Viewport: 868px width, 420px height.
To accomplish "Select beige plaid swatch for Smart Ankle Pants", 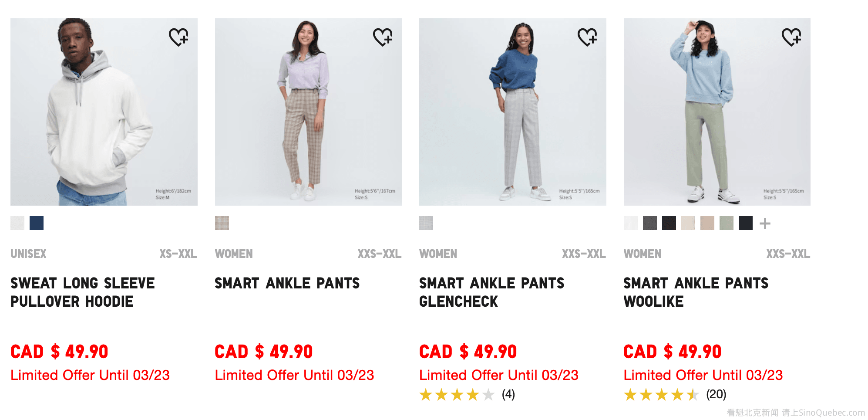I will pyautogui.click(x=222, y=223).
